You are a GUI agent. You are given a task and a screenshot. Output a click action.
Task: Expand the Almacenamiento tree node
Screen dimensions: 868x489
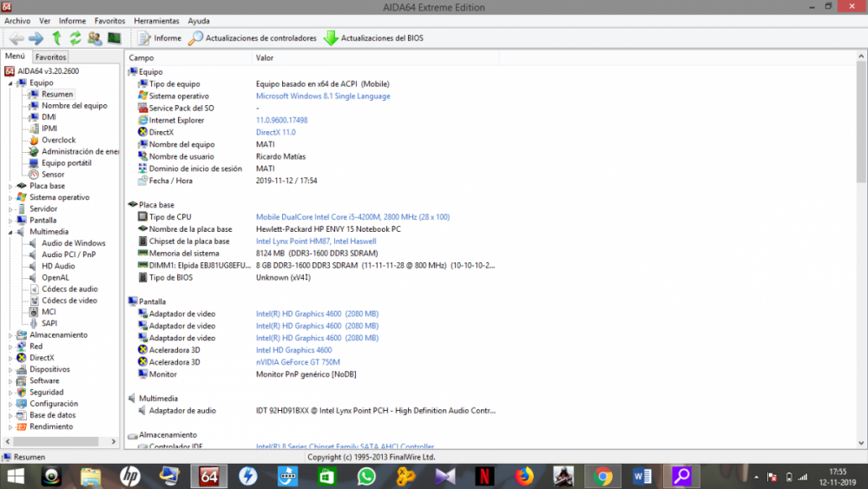point(10,335)
